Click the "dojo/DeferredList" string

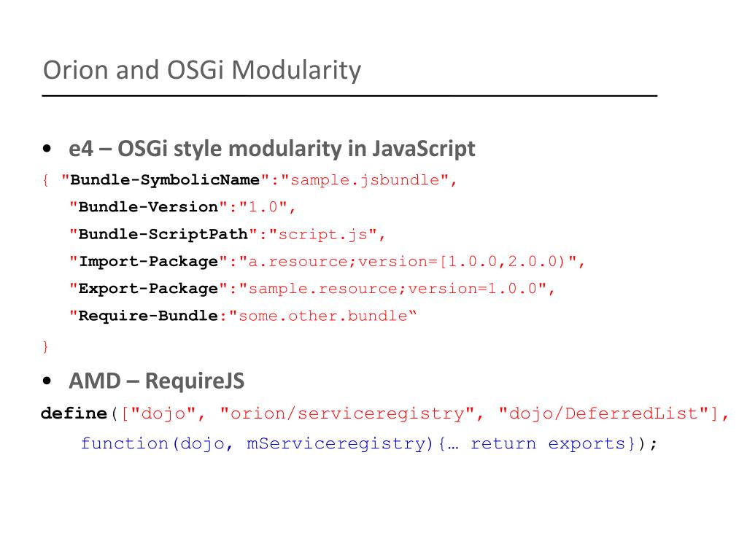(603, 413)
